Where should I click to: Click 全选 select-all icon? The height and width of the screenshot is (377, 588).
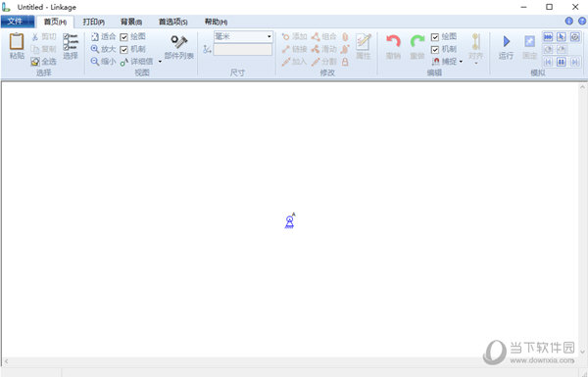coord(35,62)
